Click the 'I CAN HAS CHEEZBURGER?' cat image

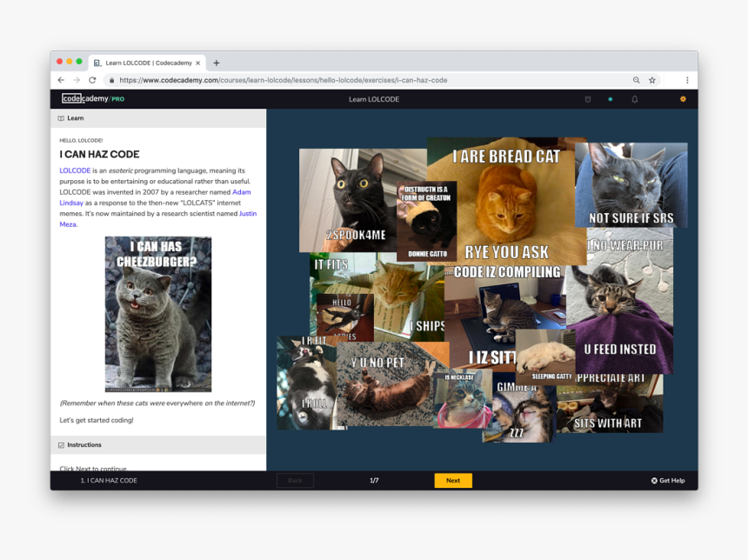[x=158, y=314]
